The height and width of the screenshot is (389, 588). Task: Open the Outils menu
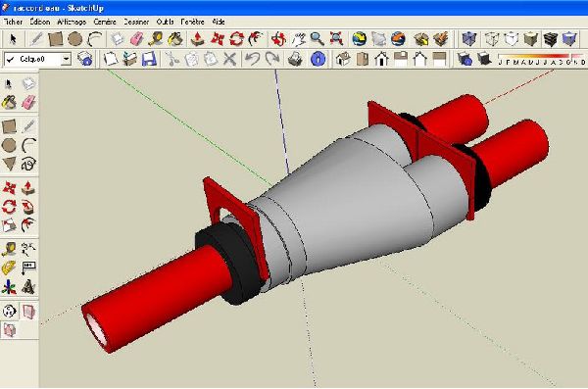(165, 22)
